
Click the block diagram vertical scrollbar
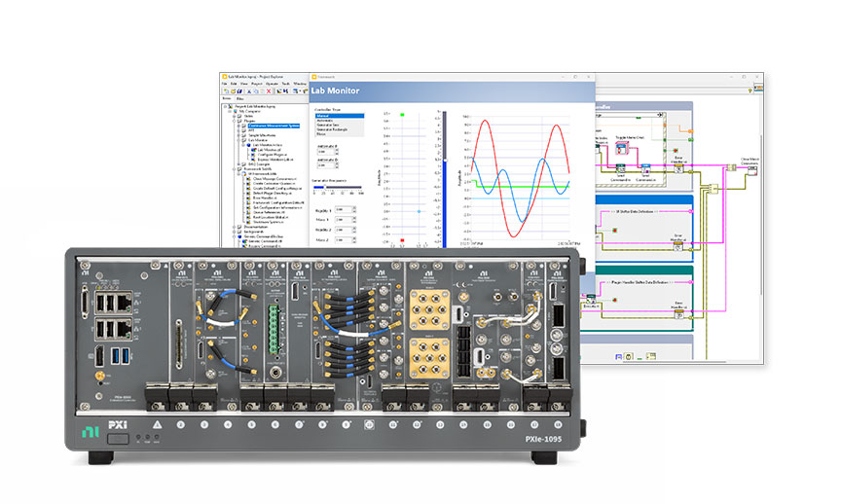[760, 214]
